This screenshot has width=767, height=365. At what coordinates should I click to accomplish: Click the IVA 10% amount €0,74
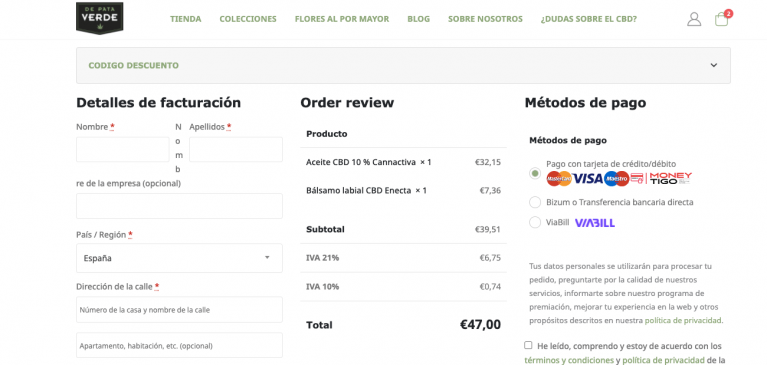coord(490,287)
